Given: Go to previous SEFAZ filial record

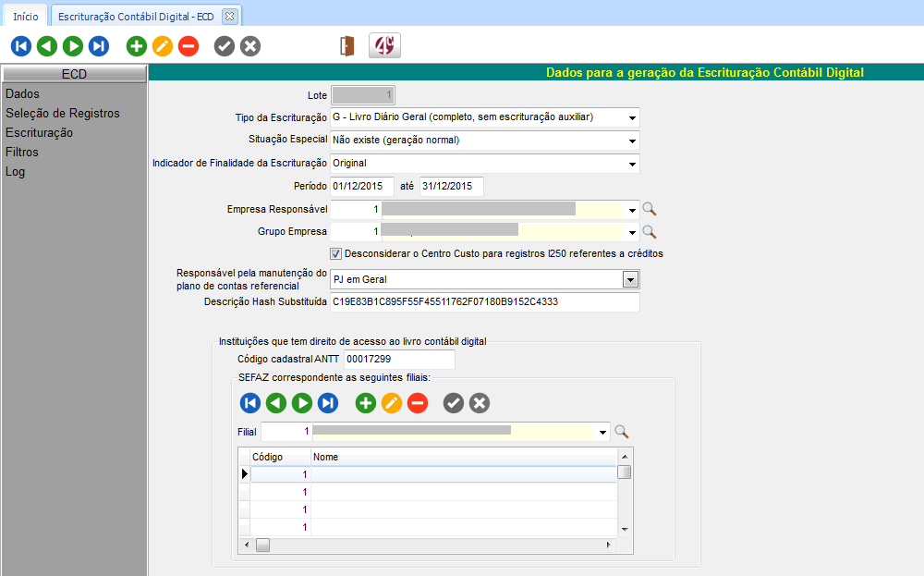Looking at the screenshot, I should tap(276, 403).
